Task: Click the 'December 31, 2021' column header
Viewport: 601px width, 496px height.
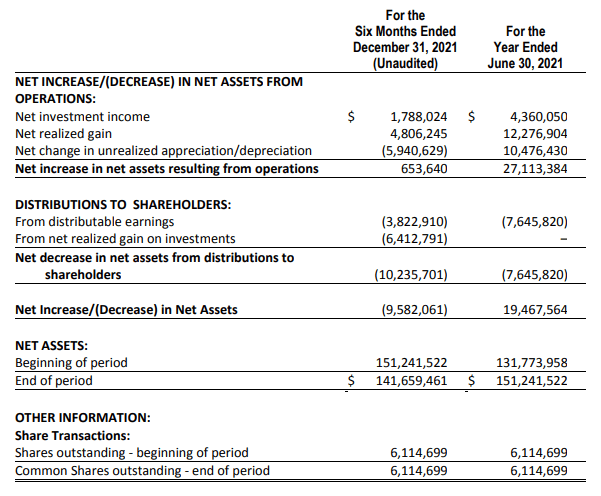Action: click(x=405, y=48)
